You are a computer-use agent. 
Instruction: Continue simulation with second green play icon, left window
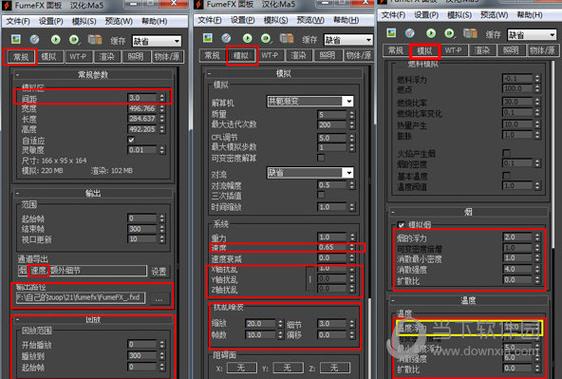click(74, 39)
